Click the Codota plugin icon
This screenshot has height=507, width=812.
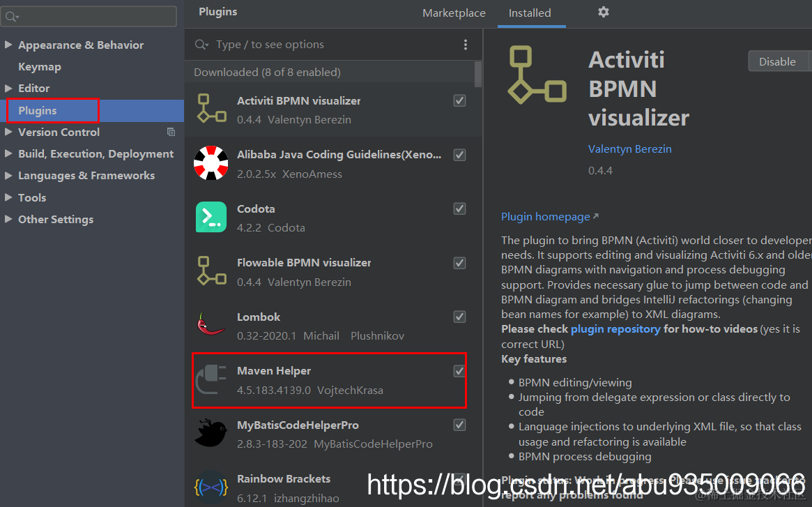click(x=211, y=217)
